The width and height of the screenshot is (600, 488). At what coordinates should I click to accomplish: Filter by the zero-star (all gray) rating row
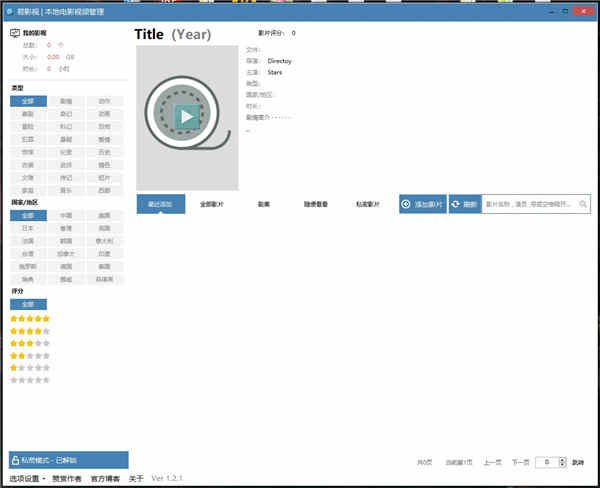tap(30, 380)
